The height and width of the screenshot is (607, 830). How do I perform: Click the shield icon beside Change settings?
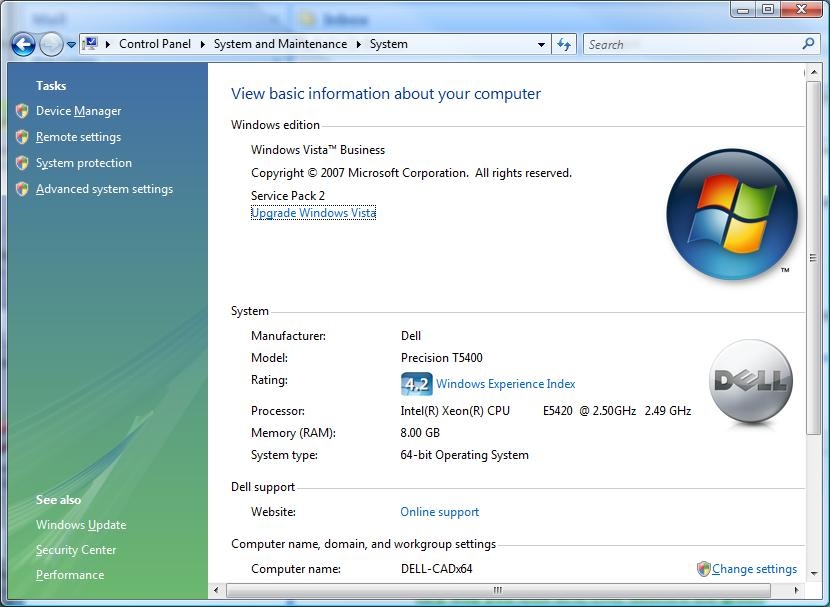point(703,569)
